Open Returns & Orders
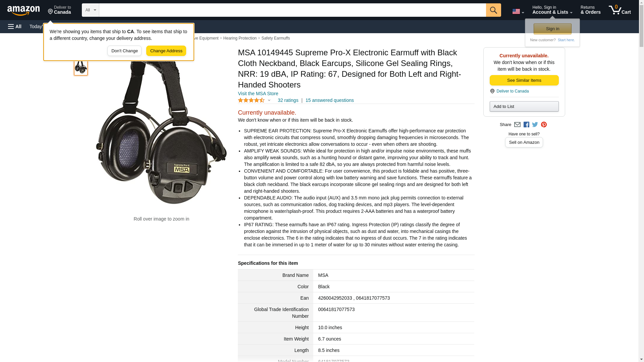The image size is (644, 362). [590, 10]
